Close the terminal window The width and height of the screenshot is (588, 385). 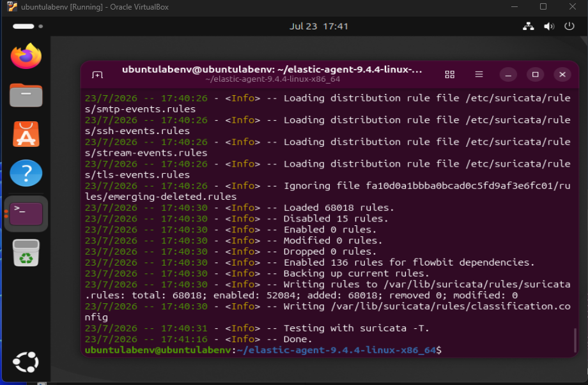click(562, 75)
